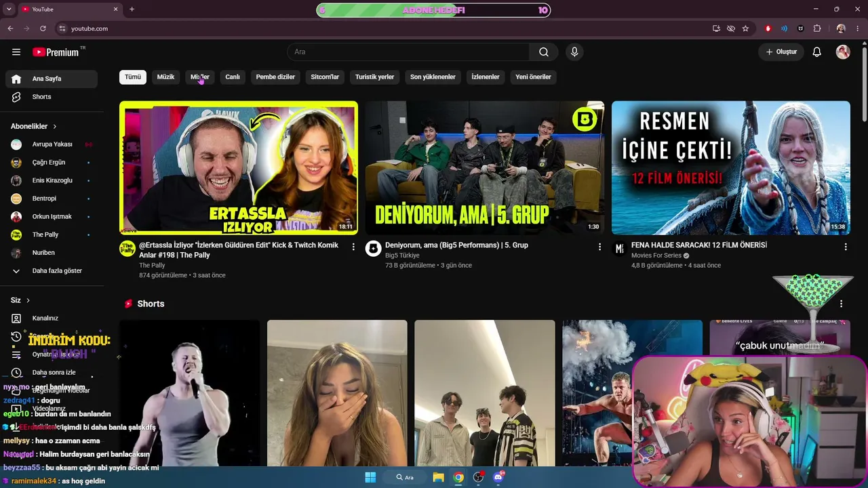The image size is (868, 488).
Task: Open the notifications bell
Action: [x=817, y=52]
